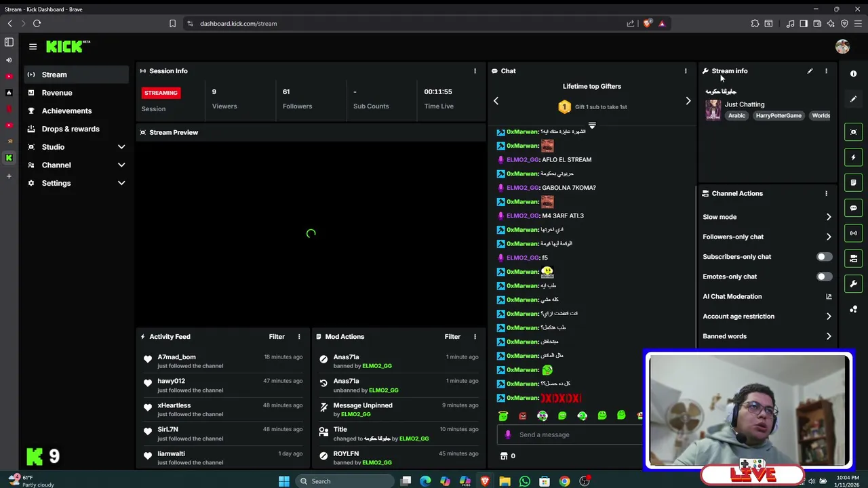
Task: Open Session Info panel options menu
Action: (475, 70)
